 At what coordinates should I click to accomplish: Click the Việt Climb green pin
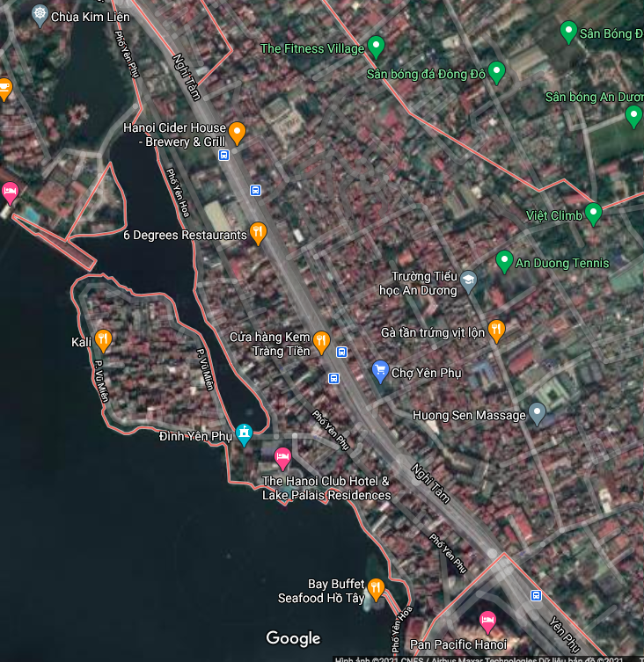[593, 214]
